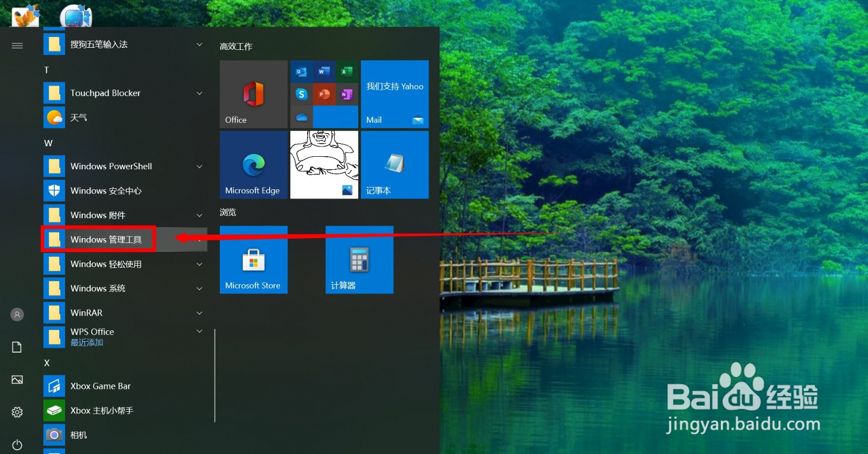Open the 记事本 notepad tile
The image size is (868, 454).
(x=394, y=164)
